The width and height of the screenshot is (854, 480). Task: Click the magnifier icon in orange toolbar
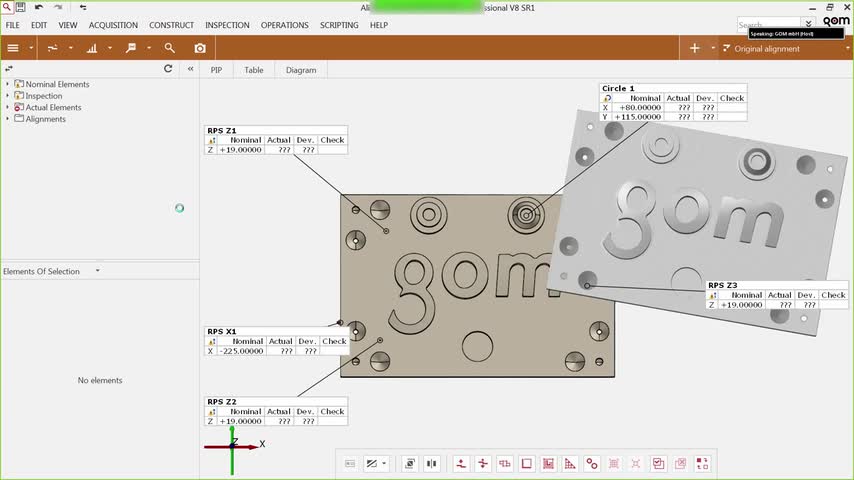(169, 48)
